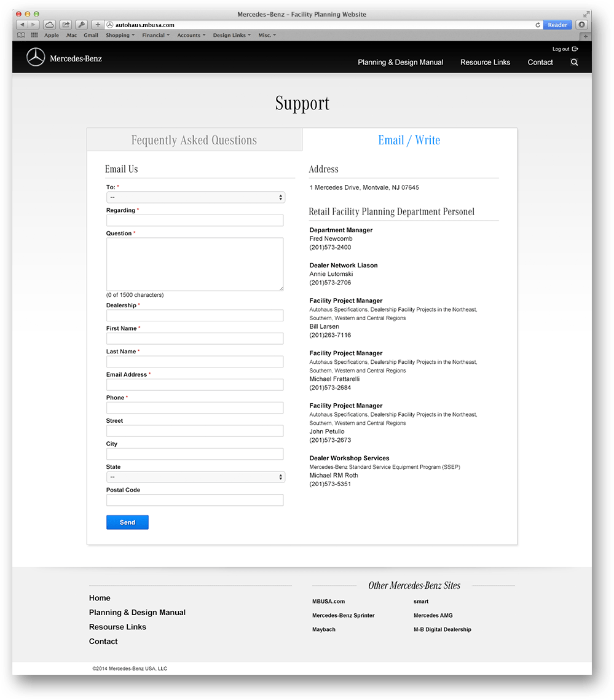Open the Apple bookmark

[x=52, y=35]
